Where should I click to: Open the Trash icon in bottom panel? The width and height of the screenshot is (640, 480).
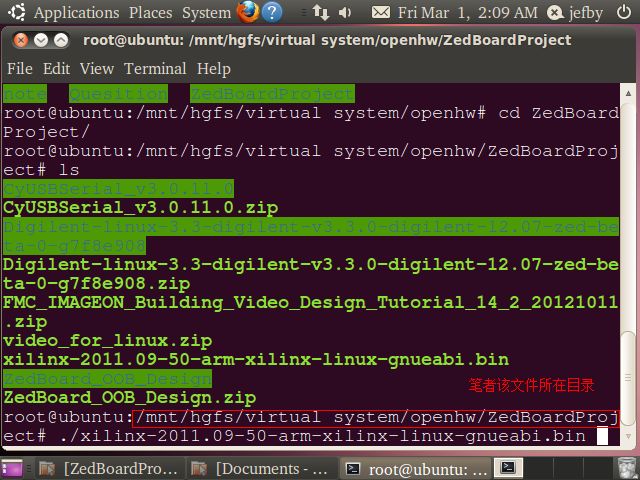pos(627,468)
